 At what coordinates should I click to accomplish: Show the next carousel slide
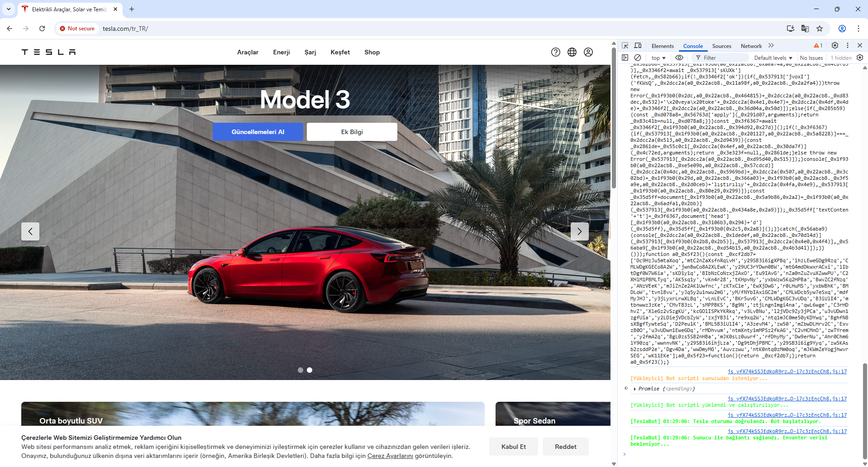579,231
